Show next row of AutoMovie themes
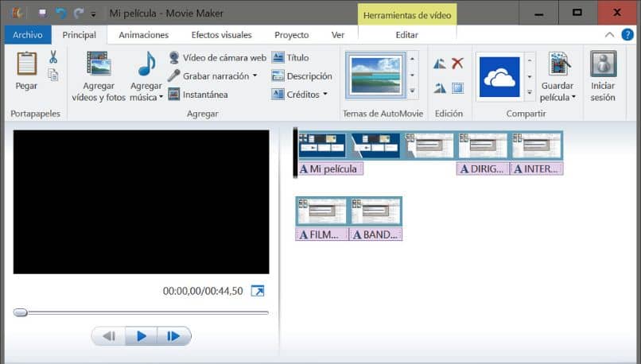 pyautogui.click(x=412, y=76)
